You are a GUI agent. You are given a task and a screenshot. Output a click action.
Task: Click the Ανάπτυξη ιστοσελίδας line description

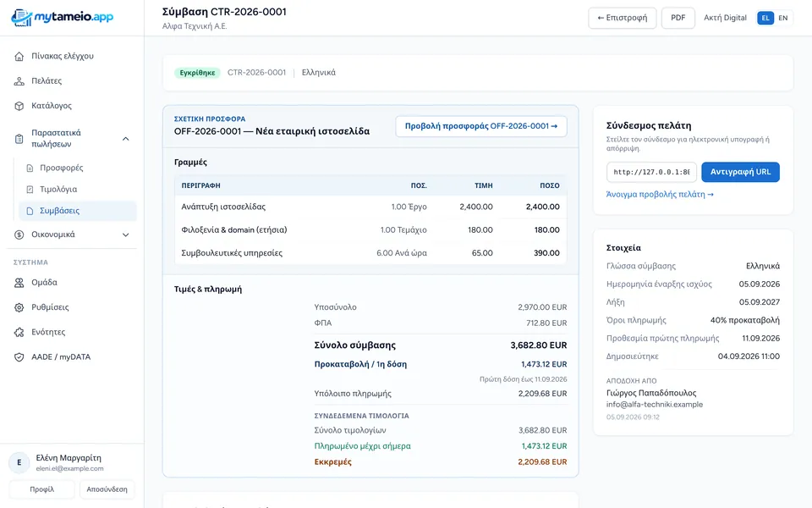[x=223, y=207]
